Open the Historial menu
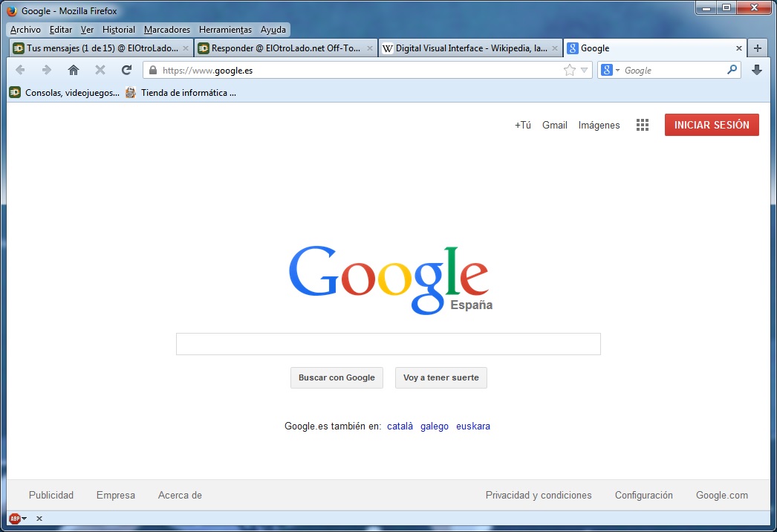 (x=118, y=30)
